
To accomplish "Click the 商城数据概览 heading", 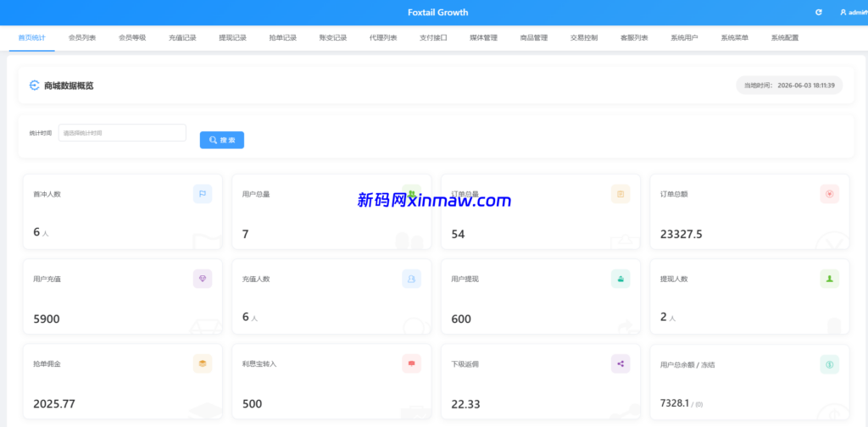I will pos(70,86).
